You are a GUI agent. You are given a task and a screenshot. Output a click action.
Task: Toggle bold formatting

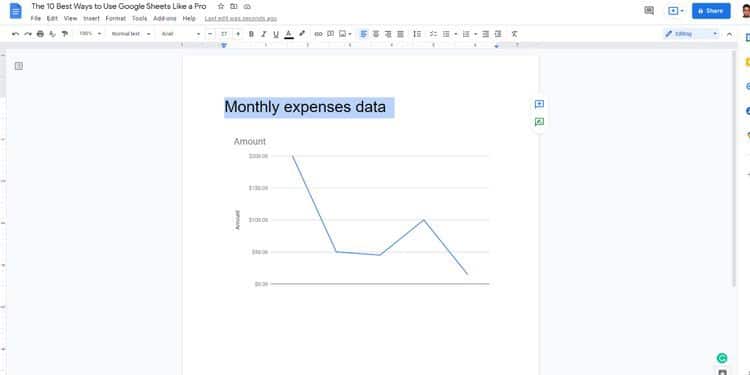[251, 34]
